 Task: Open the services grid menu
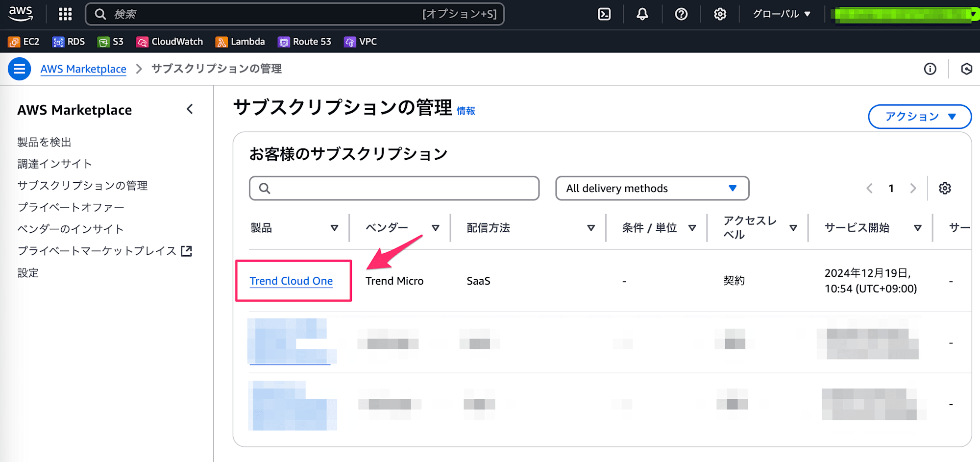[x=65, y=14]
